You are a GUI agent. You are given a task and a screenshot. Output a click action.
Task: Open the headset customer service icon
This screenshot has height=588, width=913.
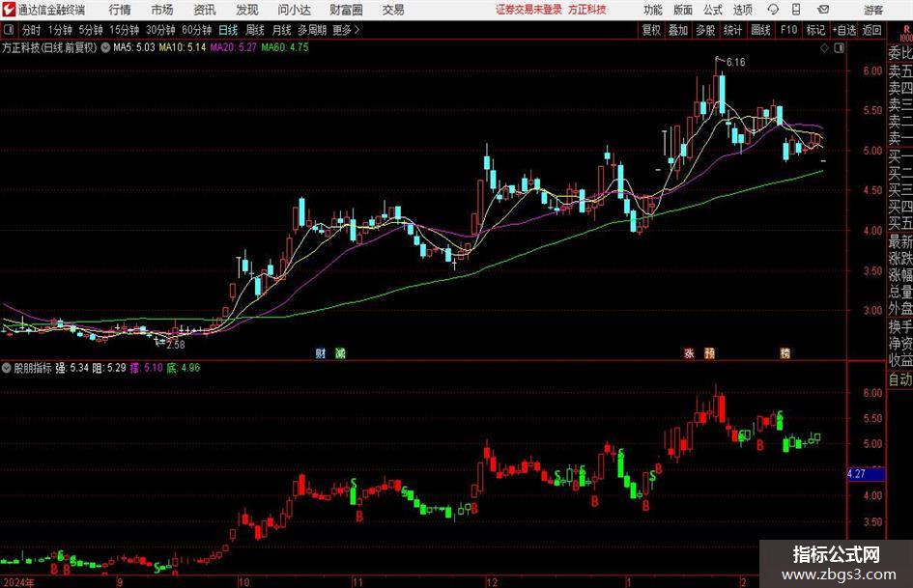pyautogui.click(x=773, y=10)
